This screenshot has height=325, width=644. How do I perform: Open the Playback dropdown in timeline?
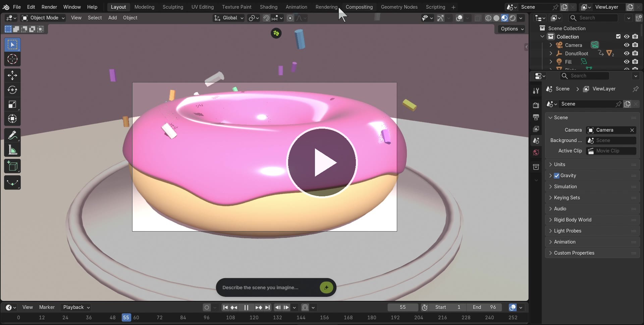click(76, 307)
